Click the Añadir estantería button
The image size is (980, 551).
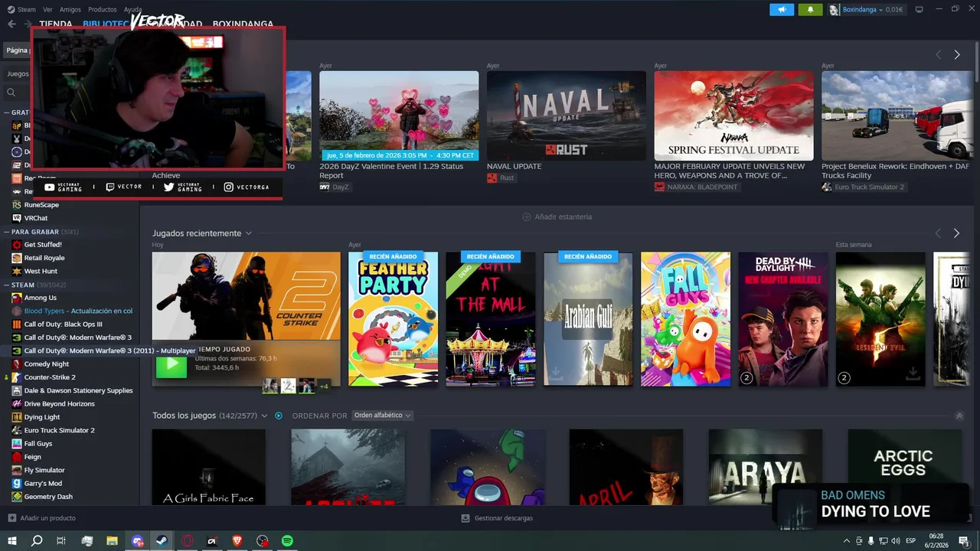coord(557,217)
